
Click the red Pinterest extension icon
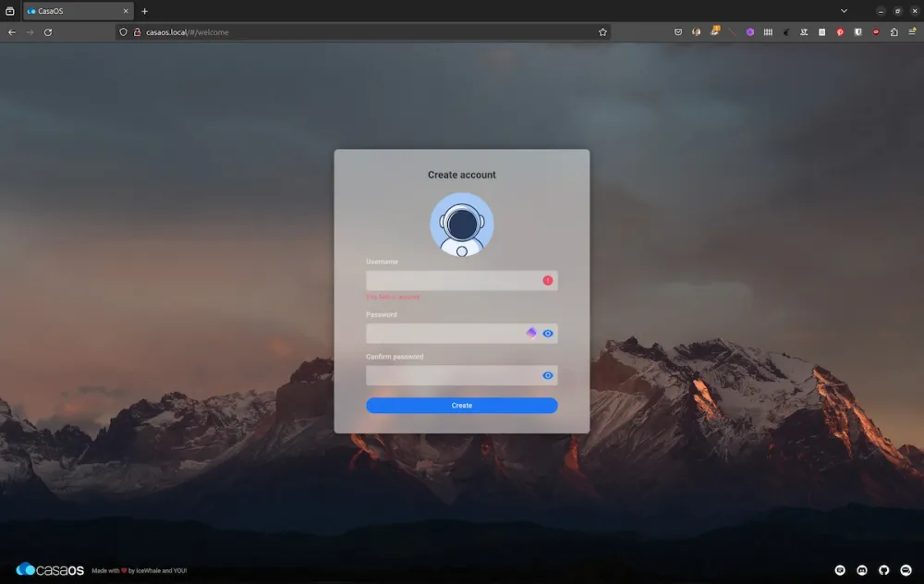tap(840, 32)
